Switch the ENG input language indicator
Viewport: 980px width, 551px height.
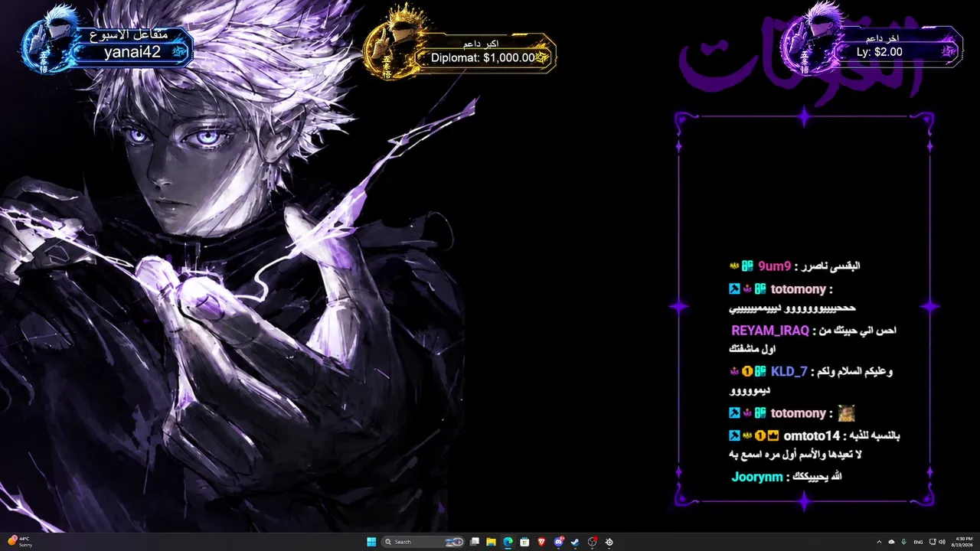(918, 542)
